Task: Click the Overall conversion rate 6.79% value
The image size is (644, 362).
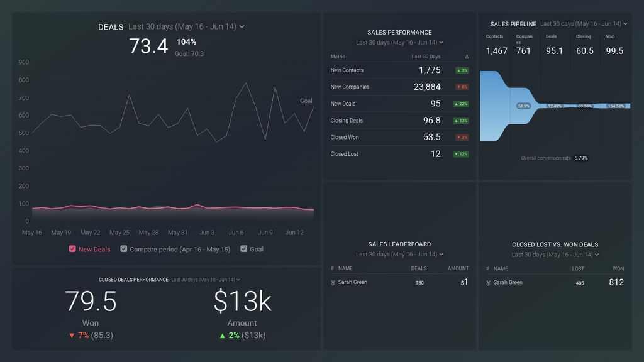Action: point(580,158)
